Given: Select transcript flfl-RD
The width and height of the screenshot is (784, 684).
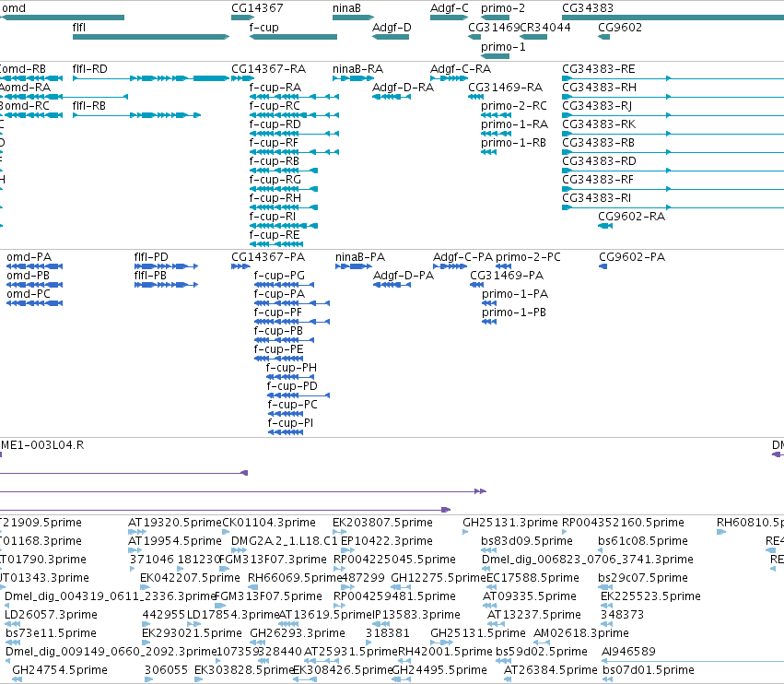Looking at the screenshot, I should [151, 78].
